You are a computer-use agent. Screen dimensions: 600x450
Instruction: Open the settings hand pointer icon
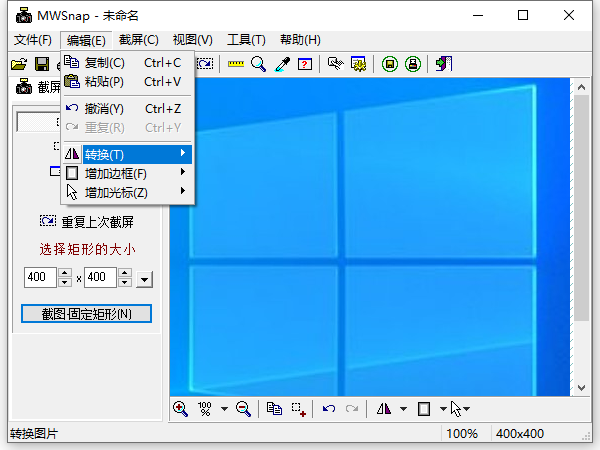pyautogui.click(x=336, y=64)
